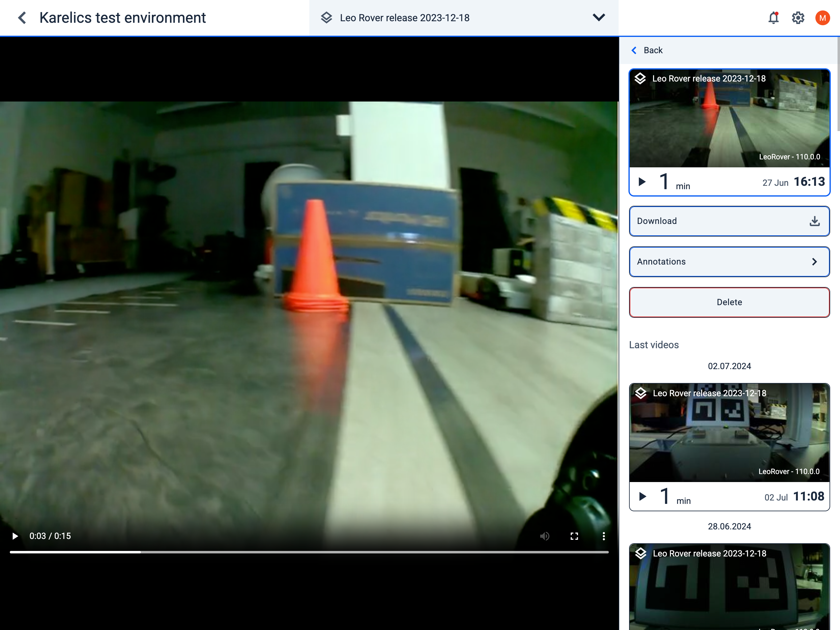Return to previous page via header back arrow
Viewport: 840px width, 630px height.
tap(22, 18)
